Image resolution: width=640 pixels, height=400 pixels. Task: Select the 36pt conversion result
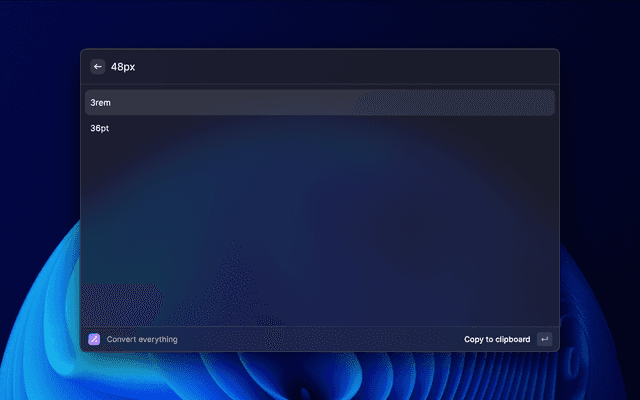click(100, 128)
